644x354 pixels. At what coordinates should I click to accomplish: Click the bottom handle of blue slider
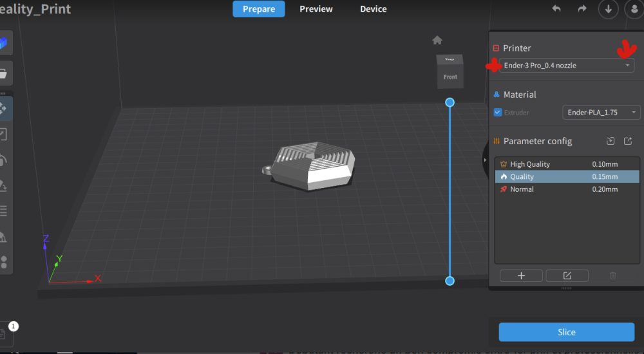[x=450, y=281]
